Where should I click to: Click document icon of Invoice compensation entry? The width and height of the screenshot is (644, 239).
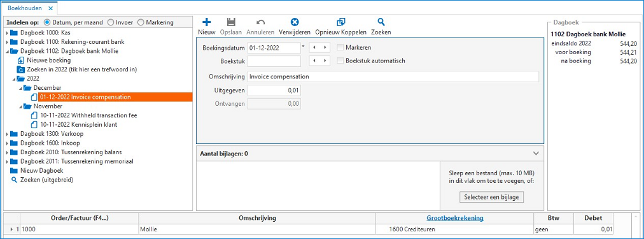pyautogui.click(x=35, y=97)
